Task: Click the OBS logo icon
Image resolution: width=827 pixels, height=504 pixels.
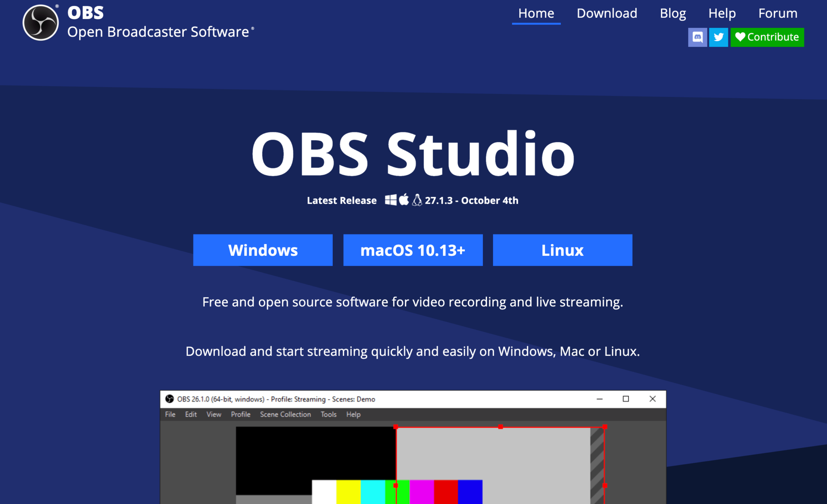Action: click(40, 23)
